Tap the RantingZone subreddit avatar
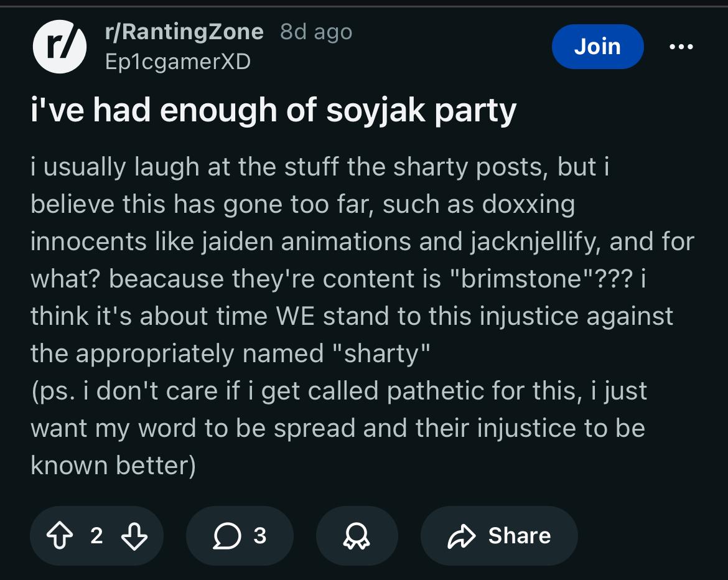 coord(59,47)
